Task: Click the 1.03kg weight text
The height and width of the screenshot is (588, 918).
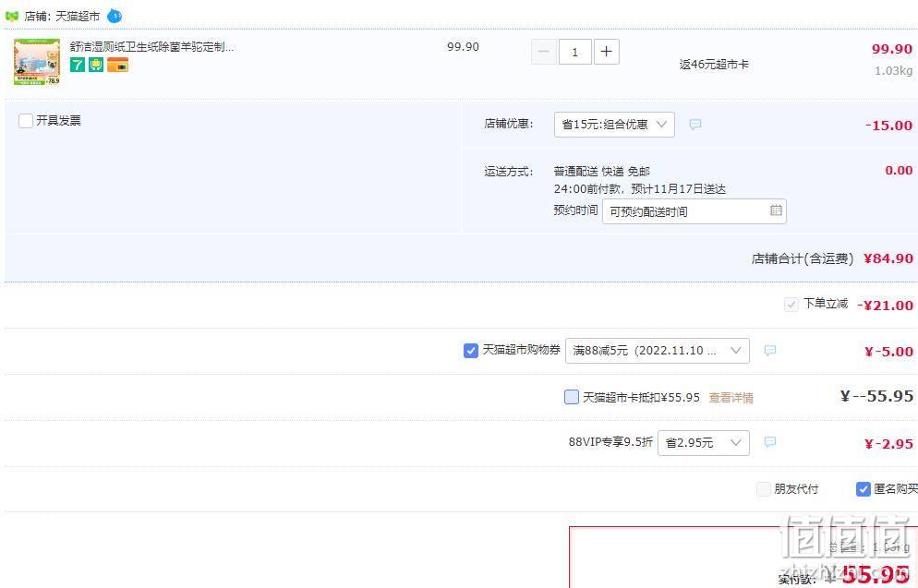Action: [893, 71]
